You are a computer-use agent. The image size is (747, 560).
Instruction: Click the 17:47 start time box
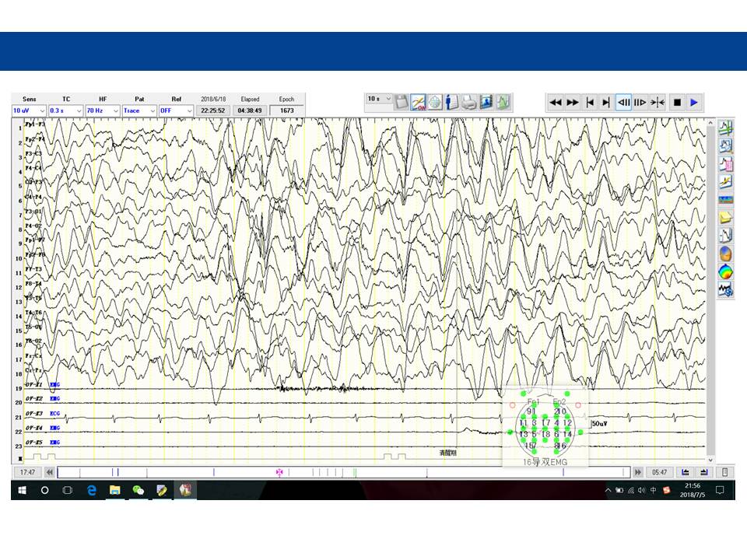pos(27,472)
